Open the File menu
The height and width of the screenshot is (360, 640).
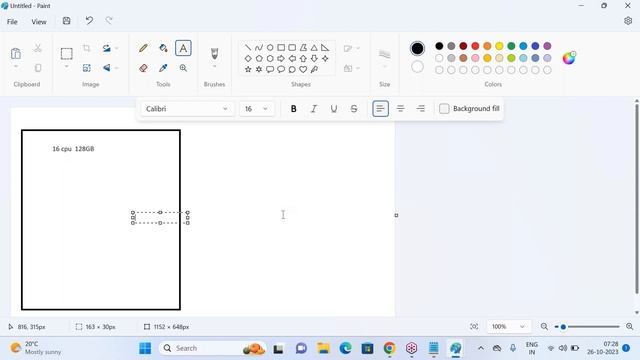(x=12, y=22)
